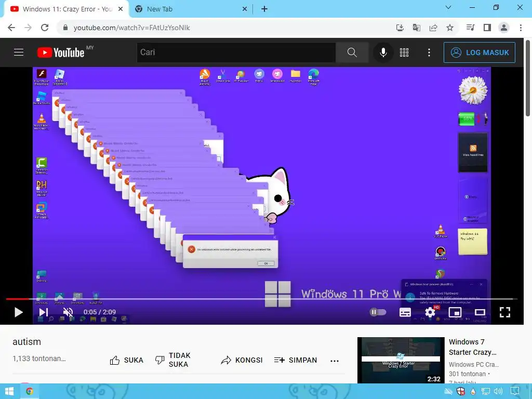The width and height of the screenshot is (532, 399).
Task: Click the 1,133 tontonan view count
Action: click(39, 358)
